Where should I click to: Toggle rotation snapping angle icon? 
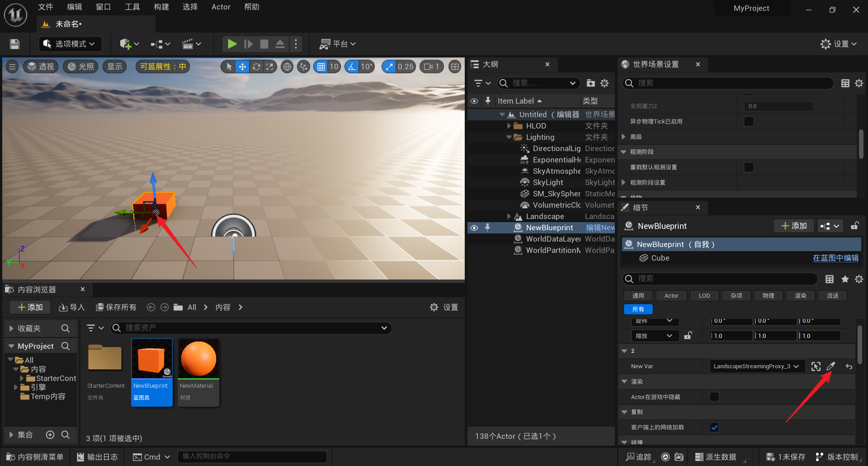[352, 67]
